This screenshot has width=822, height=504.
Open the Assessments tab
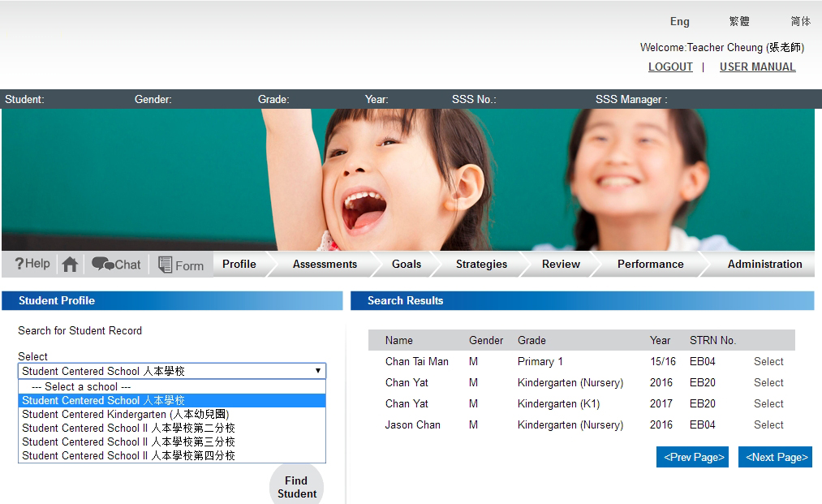point(325,264)
